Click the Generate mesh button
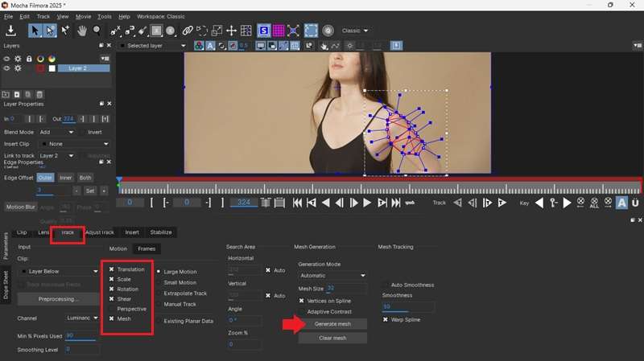The width and height of the screenshot is (644, 361). (x=332, y=324)
